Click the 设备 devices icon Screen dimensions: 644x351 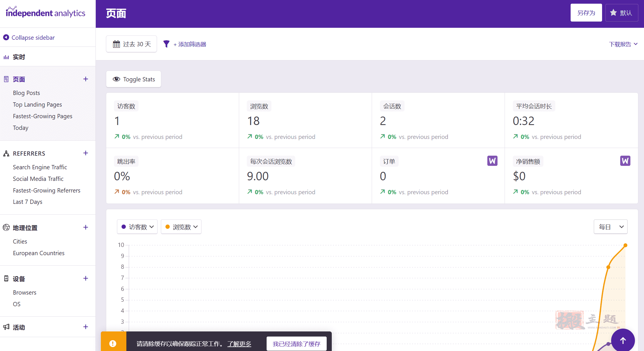tap(6, 278)
